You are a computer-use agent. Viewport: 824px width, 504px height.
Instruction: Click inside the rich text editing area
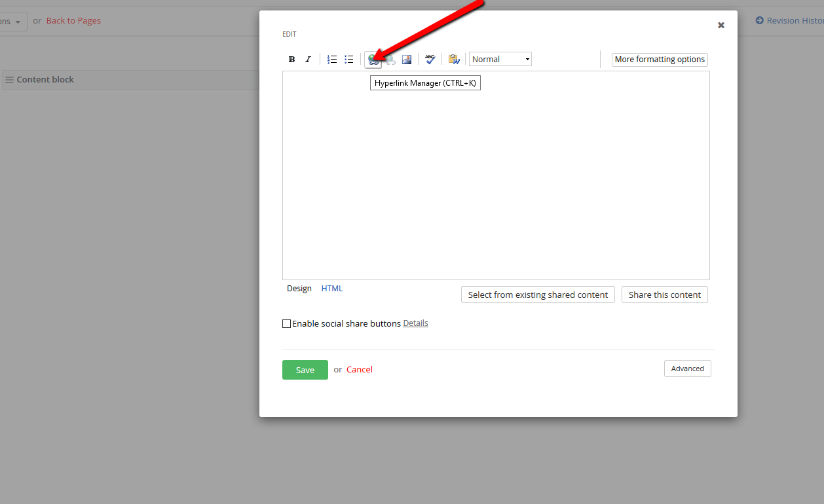[x=496, y=177]
